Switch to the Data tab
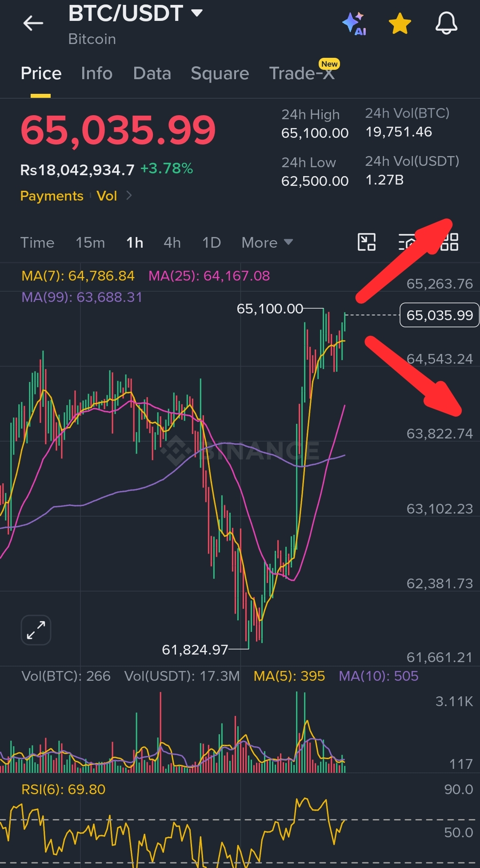Viewport: 480px width, 868px height. (x=152, y=74)
